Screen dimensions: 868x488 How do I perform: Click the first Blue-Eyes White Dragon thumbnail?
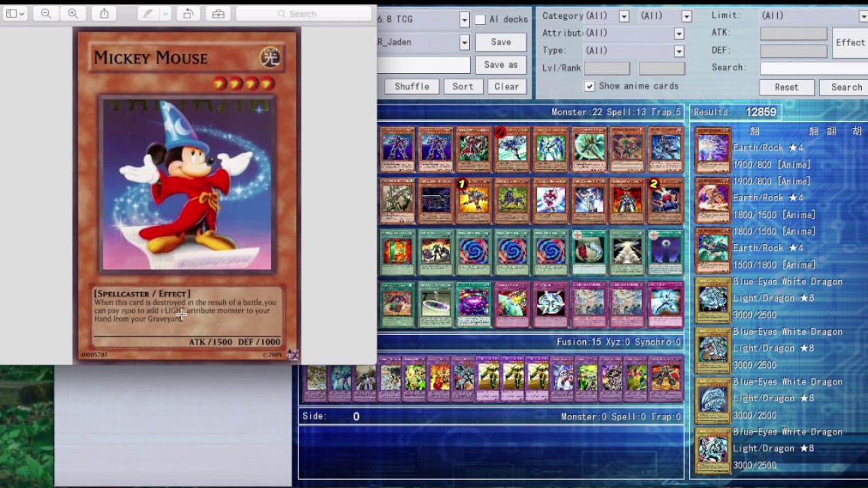pyautogui.click(x=713, y=301)
